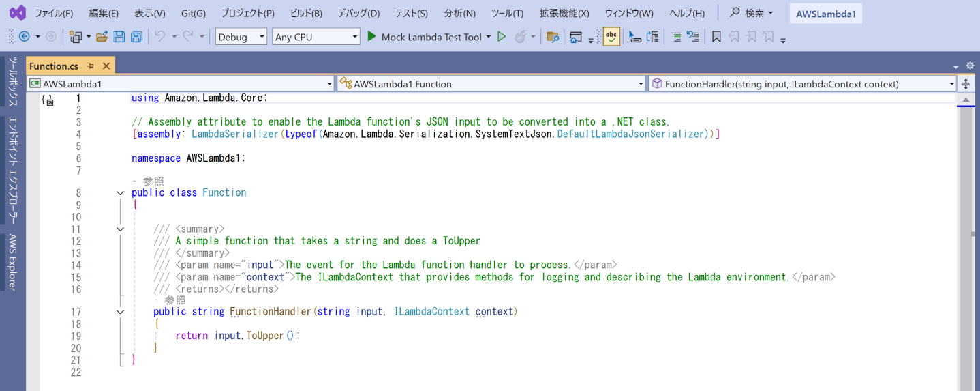This screenshot has height=391, width=980.
Task: Open the プロジェクト(P) menu
Action: click(x=248, y=13)
